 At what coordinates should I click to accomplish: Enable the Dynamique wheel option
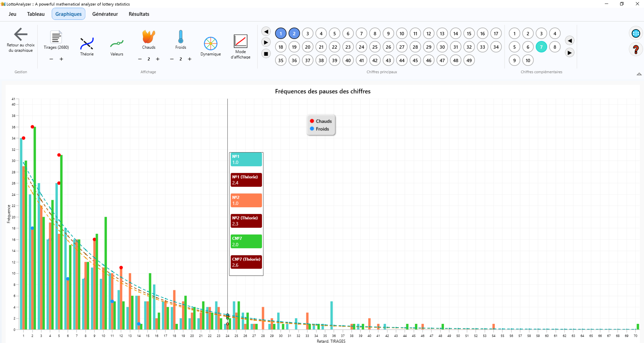coord(211,44)
